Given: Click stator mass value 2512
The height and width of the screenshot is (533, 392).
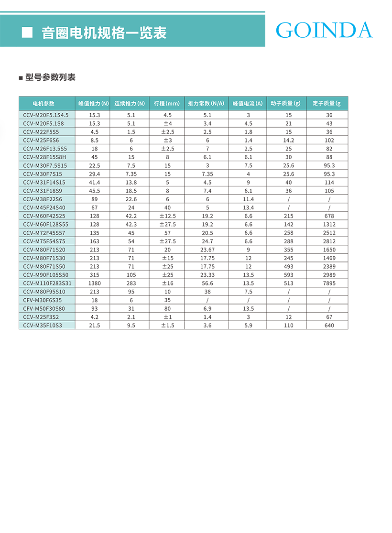Looking at the screenshot, I should tap(329, 233).
